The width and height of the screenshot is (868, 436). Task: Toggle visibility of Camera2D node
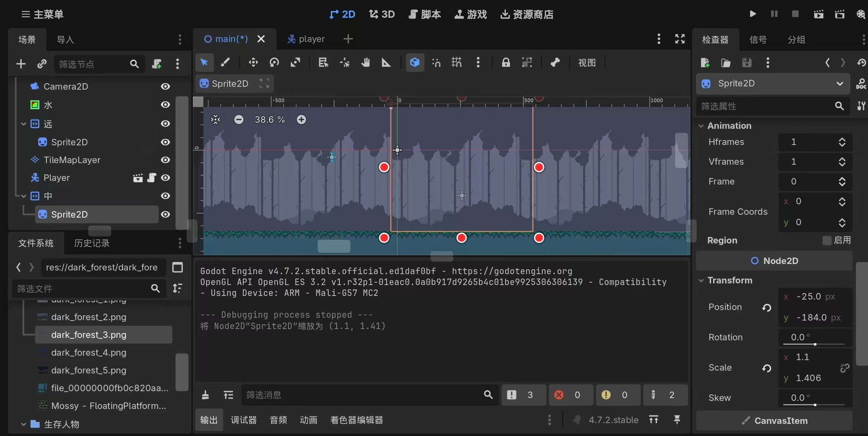click(x=165, y=86)
